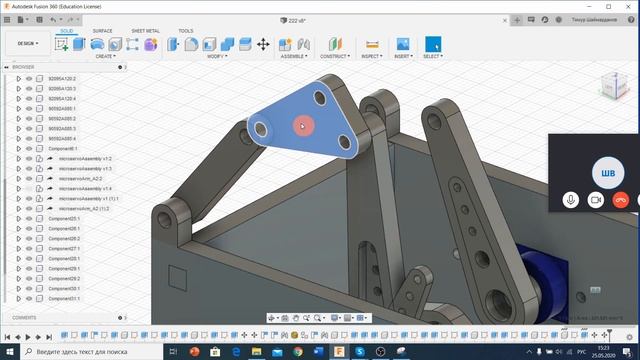The image size is (640, 360).
Task: Jump to timeline end
Action: click(49, 337)
